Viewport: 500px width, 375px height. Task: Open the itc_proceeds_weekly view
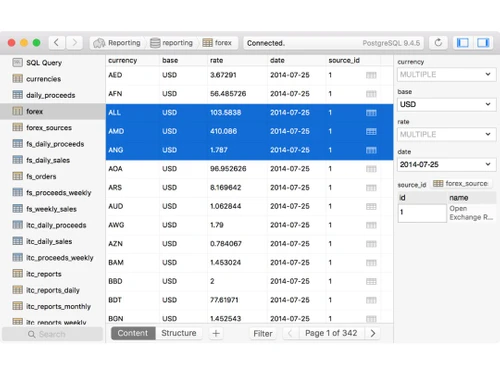(x=53, y=258)
